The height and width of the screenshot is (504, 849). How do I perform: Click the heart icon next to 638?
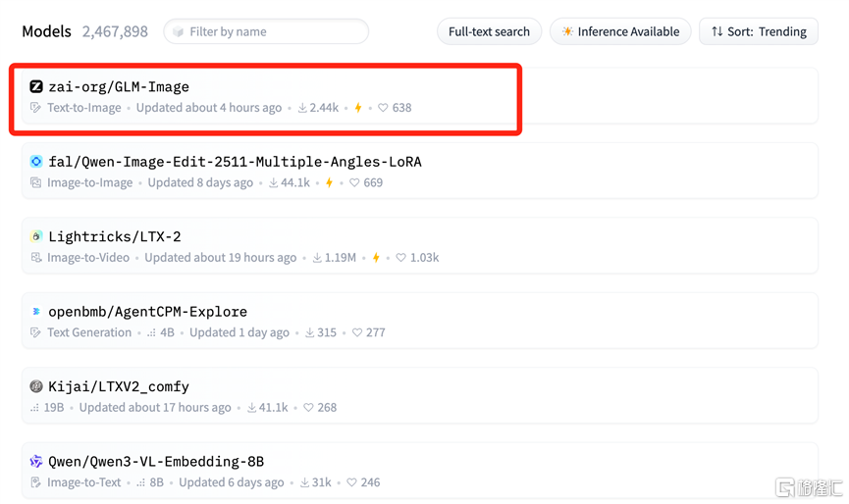pos(383,108)
